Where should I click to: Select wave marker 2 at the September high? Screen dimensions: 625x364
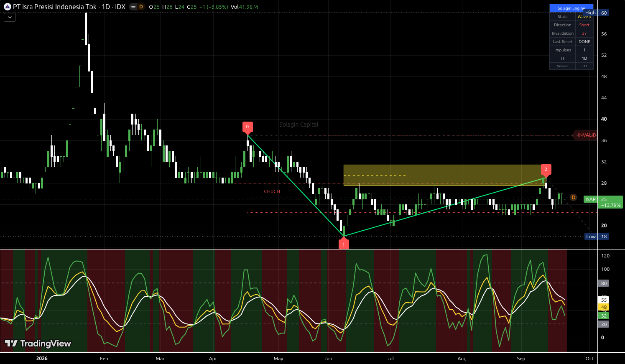546,170
